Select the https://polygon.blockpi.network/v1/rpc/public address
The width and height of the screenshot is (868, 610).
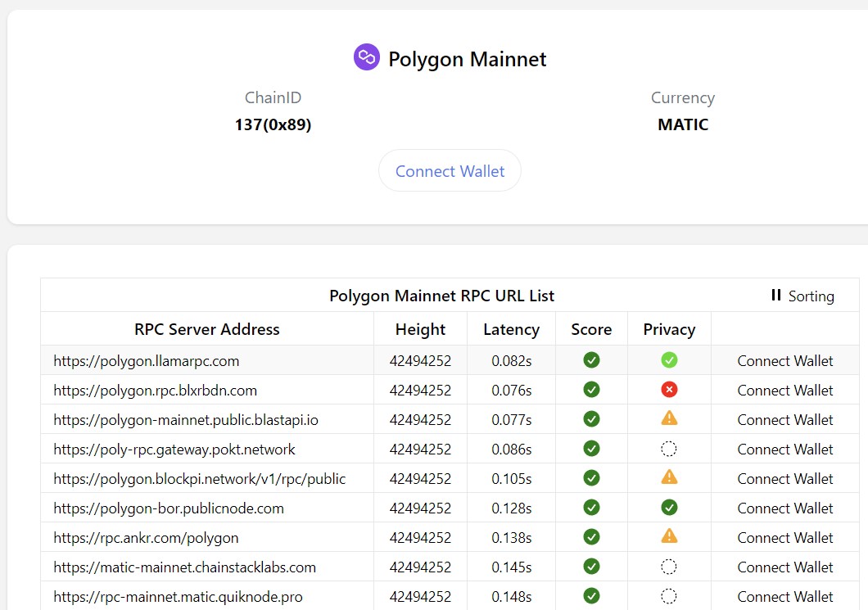click(x=199, y=479)
